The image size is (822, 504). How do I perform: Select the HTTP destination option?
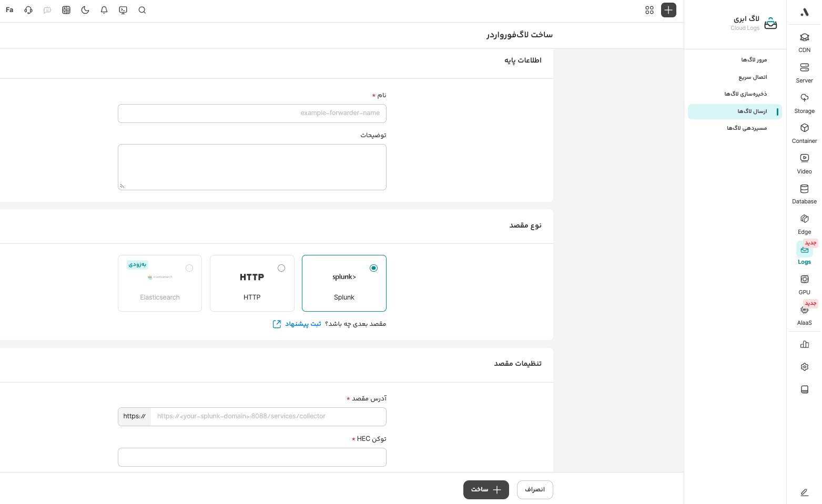point(252,283)
